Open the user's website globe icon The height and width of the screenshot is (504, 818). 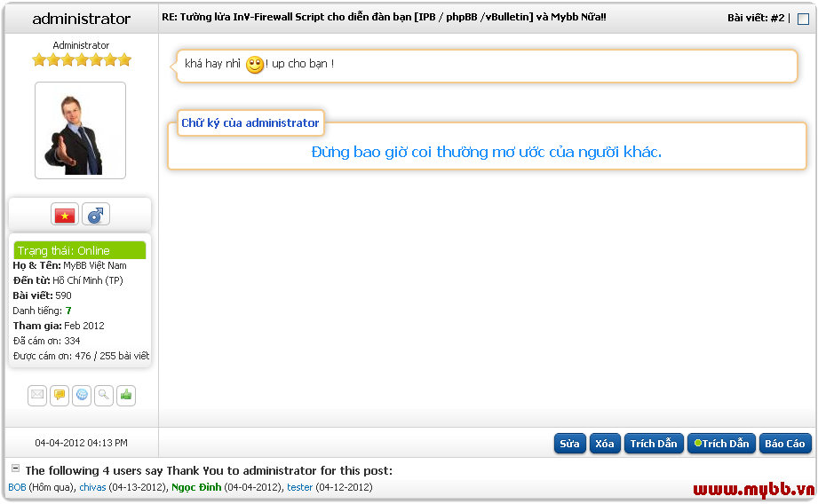coord(82,396)
